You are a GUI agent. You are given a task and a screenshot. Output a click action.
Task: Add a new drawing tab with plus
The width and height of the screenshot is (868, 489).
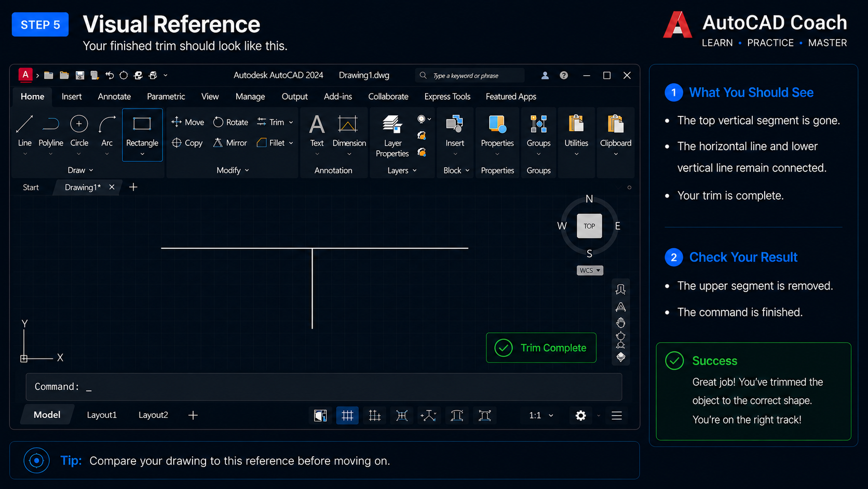[133, 187]
